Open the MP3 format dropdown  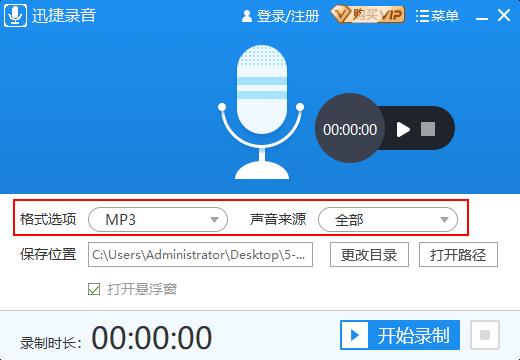coord(158,220)
